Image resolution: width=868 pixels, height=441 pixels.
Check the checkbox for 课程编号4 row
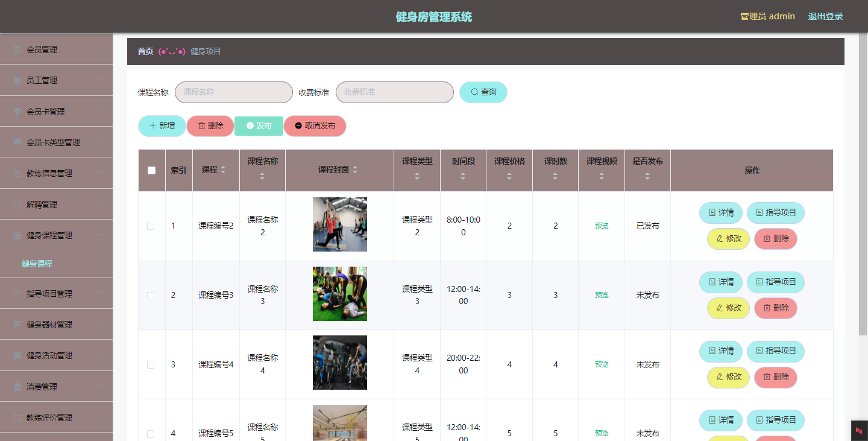coord(151,365)
